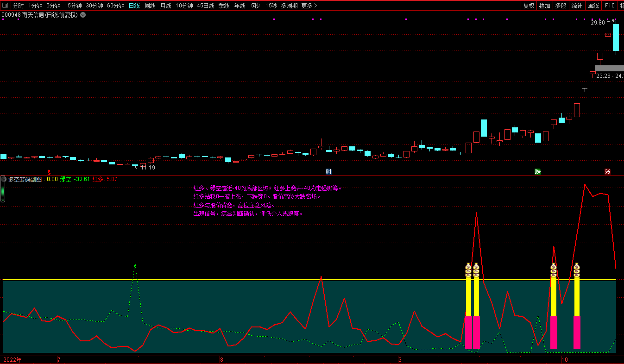Screen dimensions: 624x364
Task: Click the 复权 button
Action: 529,6
